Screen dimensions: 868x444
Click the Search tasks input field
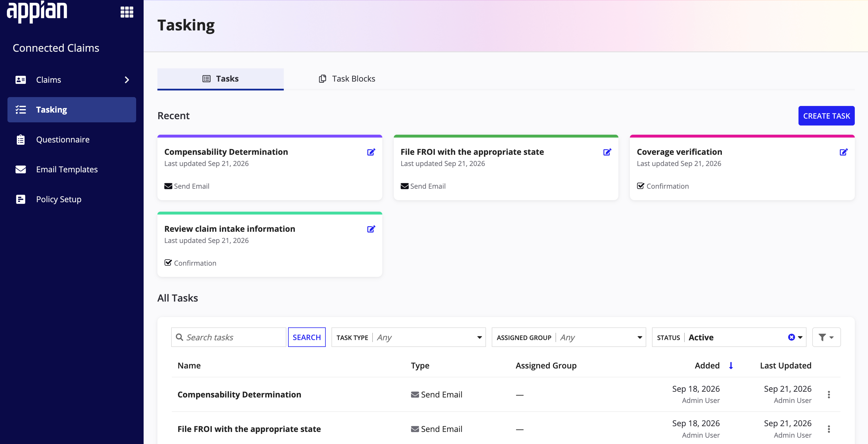tap(229, 337)
